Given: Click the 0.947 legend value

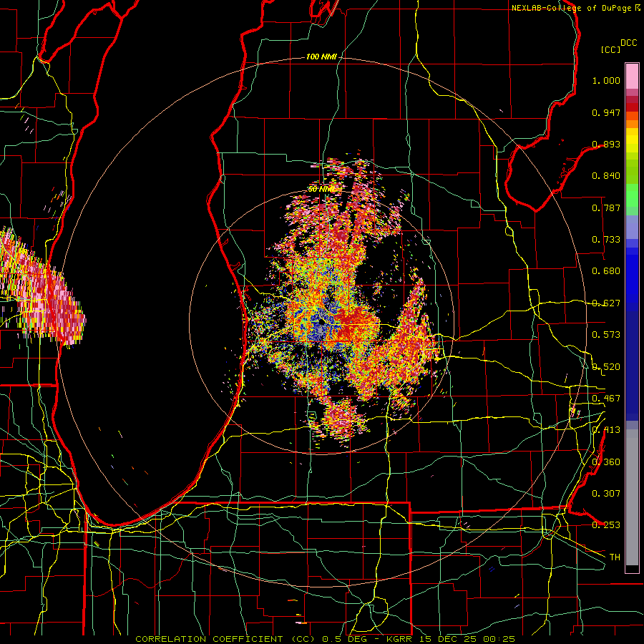Looking at the screenshot, I should coord(606,112).
